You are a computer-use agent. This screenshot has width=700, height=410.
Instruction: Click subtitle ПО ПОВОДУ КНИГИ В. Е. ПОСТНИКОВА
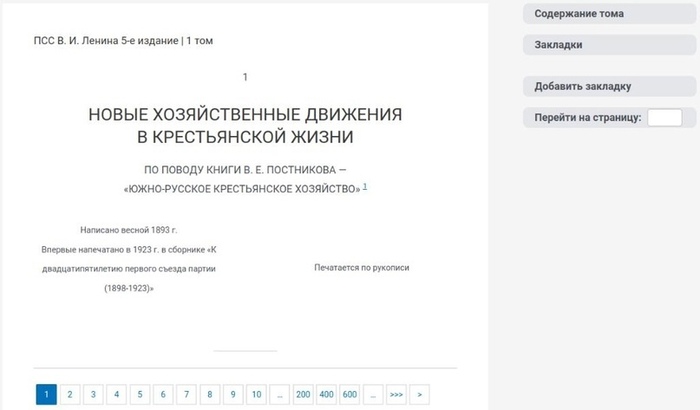coord(245,170)
